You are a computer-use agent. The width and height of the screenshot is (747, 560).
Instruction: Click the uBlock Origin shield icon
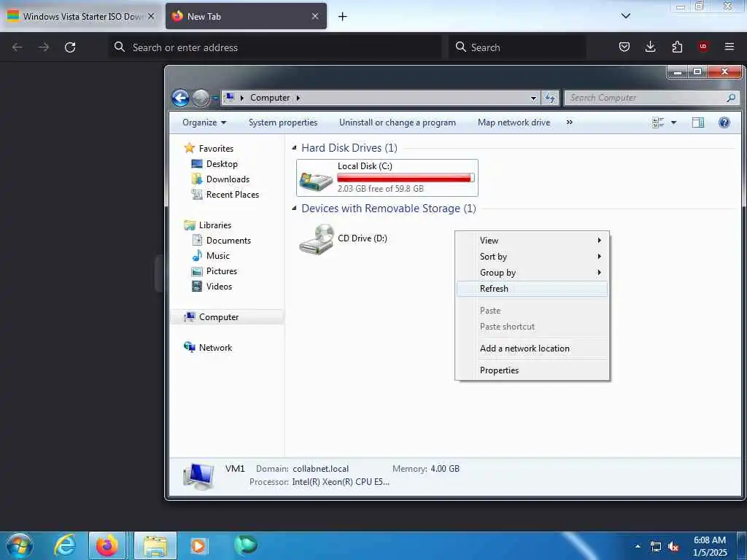click(x=703, y=47)
